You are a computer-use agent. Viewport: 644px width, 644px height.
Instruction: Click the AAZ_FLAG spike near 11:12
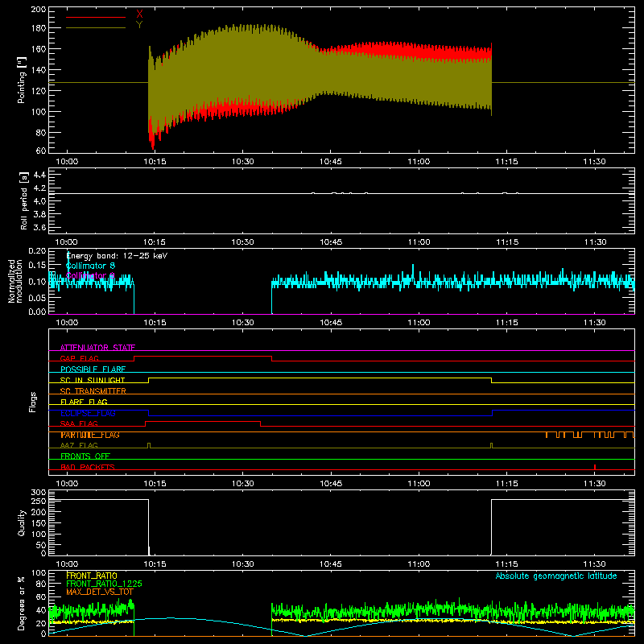pos(491,446)
